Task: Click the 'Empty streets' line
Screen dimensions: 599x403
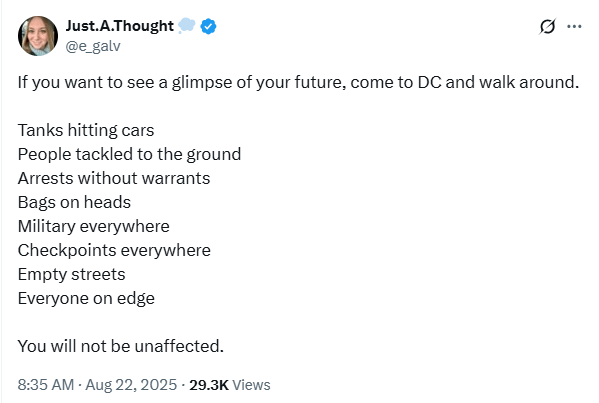Action: pos(71,275)
